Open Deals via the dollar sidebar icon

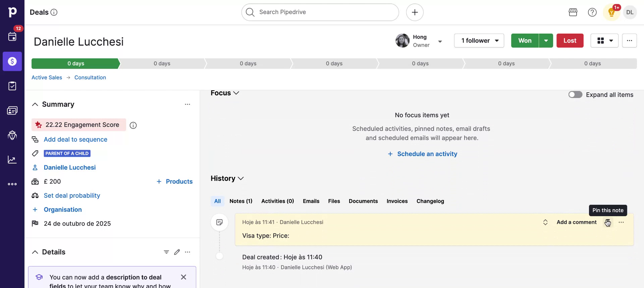click(x=12, y=61)
